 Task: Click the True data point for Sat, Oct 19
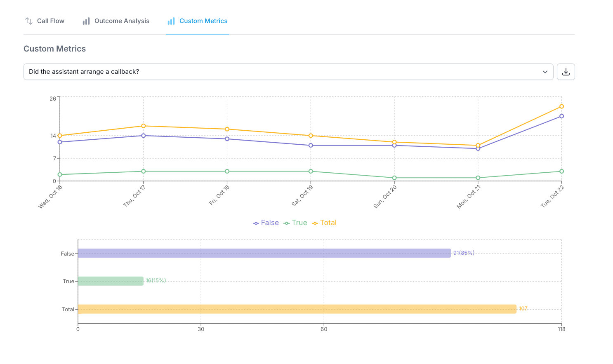(x=311, y=171)
